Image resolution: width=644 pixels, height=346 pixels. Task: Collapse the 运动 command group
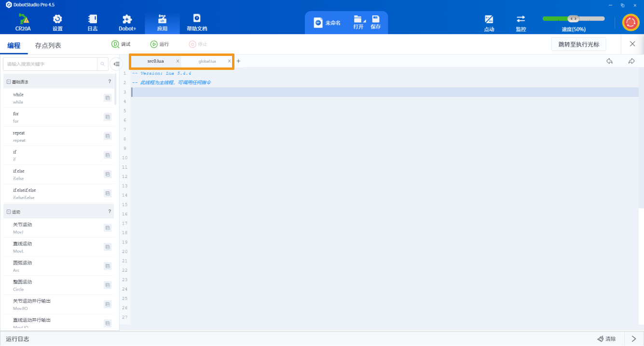pos(9,212)
